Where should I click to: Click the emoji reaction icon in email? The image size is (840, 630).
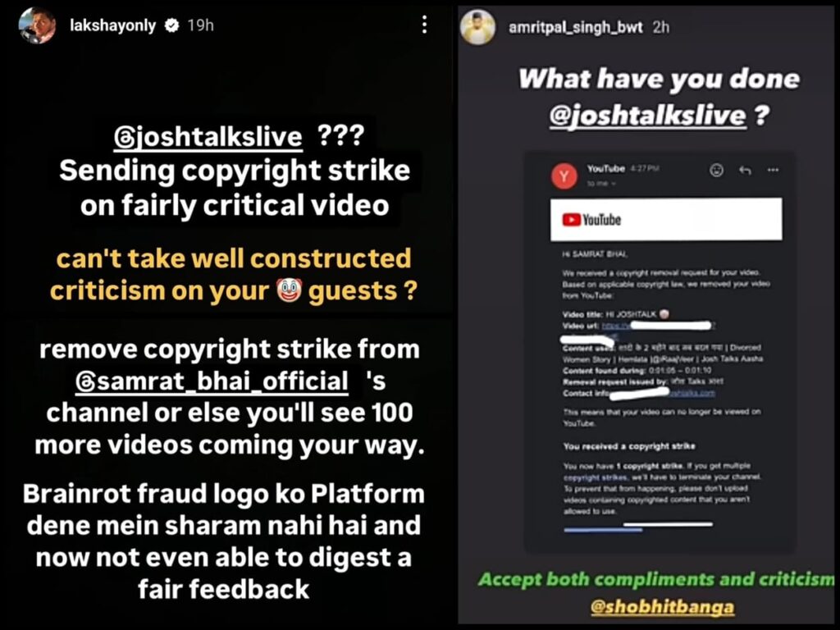click(716, 171)
